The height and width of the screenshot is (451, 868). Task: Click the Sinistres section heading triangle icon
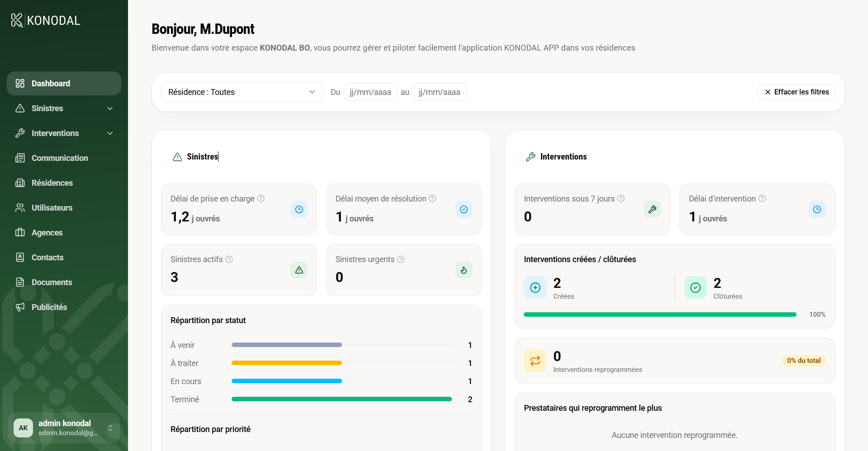point(177,157)
